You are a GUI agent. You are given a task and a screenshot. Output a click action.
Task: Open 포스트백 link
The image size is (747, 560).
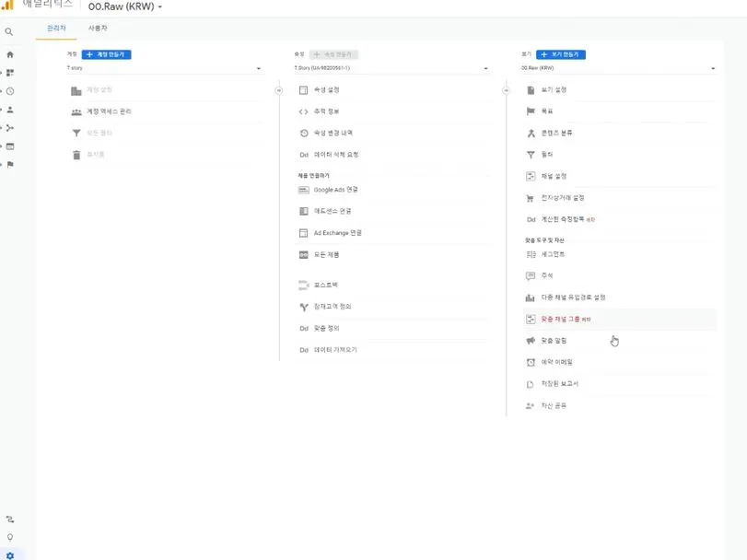[326, 286]
